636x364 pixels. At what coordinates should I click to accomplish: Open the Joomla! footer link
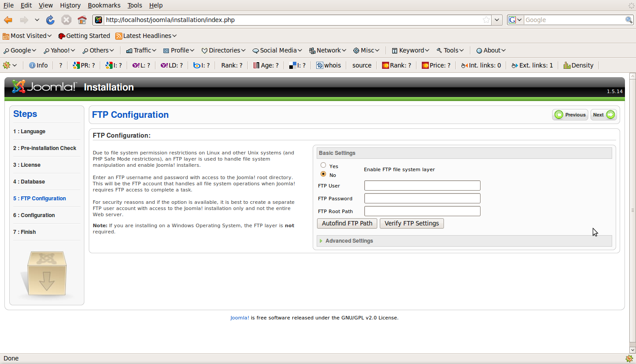point(240,318)
